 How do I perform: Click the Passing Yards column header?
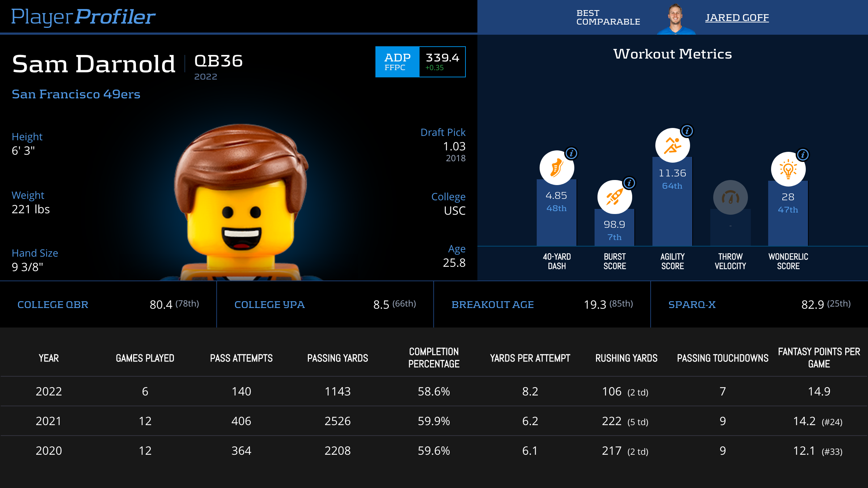337,358
